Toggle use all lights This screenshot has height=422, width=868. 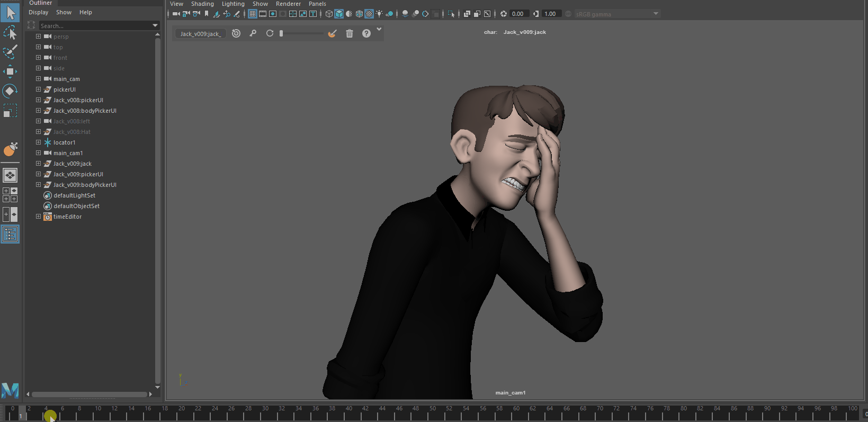click(x=379, y=14)
